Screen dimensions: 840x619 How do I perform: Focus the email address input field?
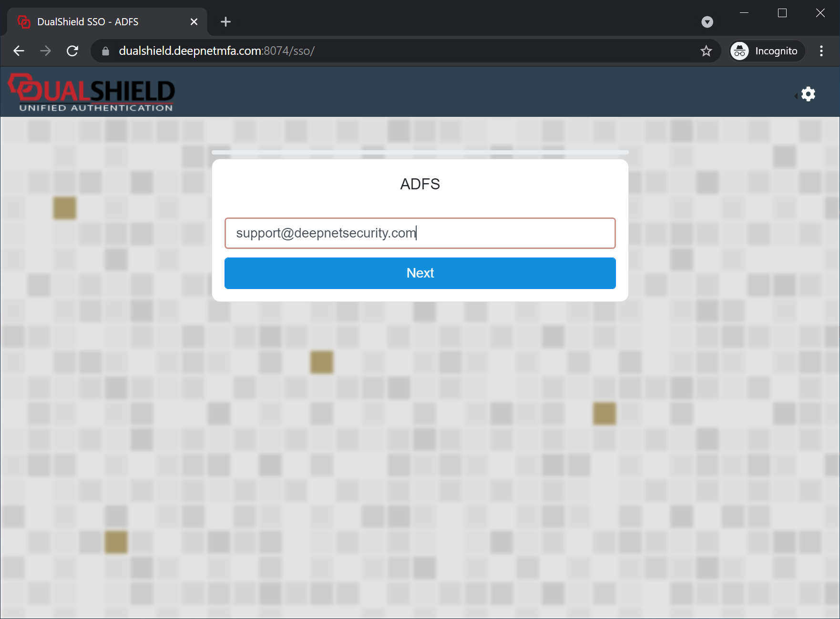coord(420,233)
